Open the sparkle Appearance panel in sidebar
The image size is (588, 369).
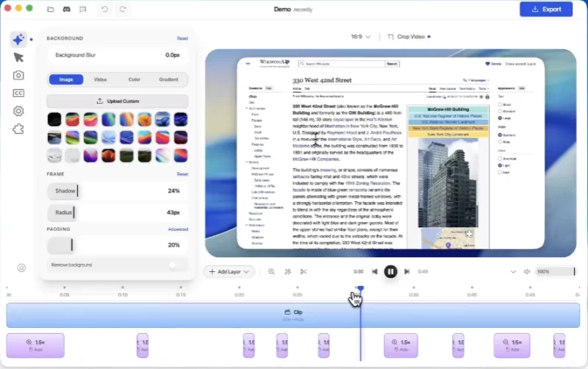click(18, 40)
